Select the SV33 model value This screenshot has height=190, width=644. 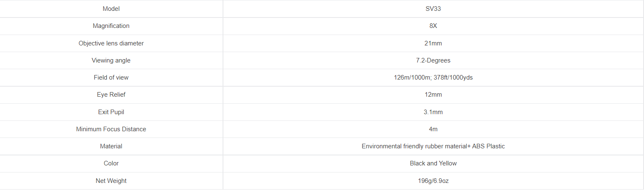[433, 9]
